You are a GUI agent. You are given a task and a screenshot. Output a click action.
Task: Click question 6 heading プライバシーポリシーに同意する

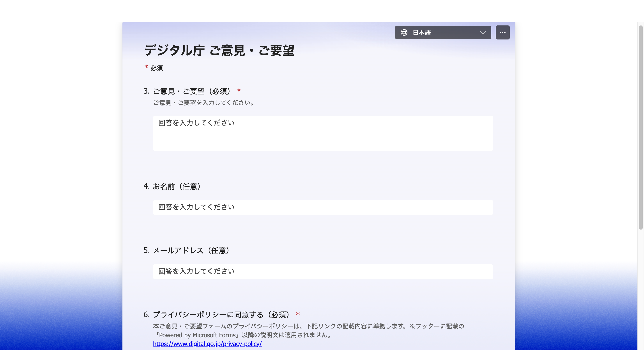[221, 314]
